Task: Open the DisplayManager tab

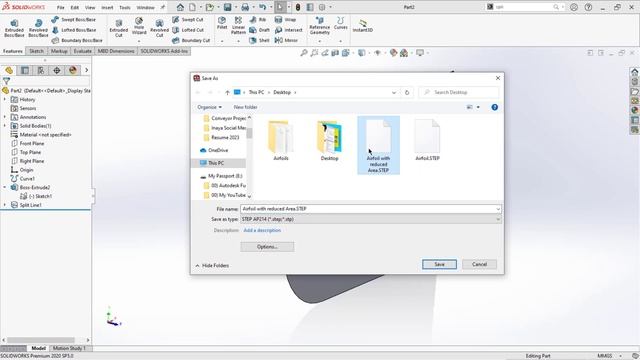Action: (73, 70)
